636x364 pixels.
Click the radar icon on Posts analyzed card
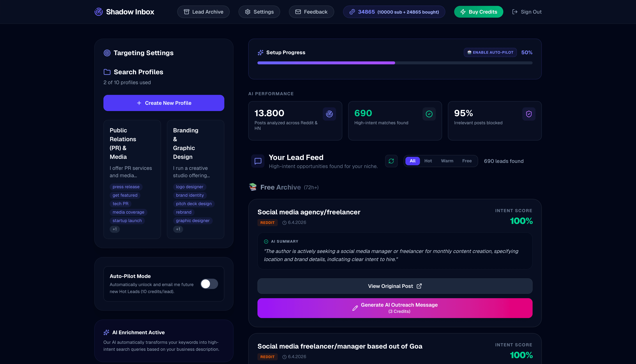coord(329,114)
